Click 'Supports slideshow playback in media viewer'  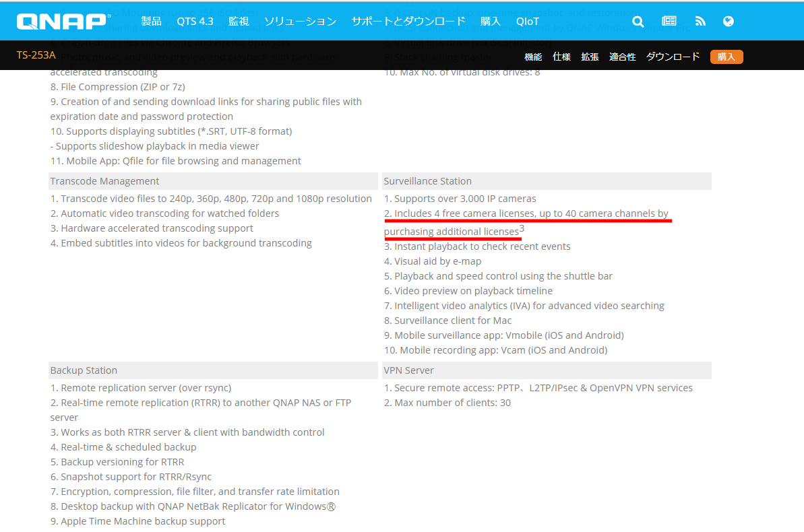coord(154,147)
